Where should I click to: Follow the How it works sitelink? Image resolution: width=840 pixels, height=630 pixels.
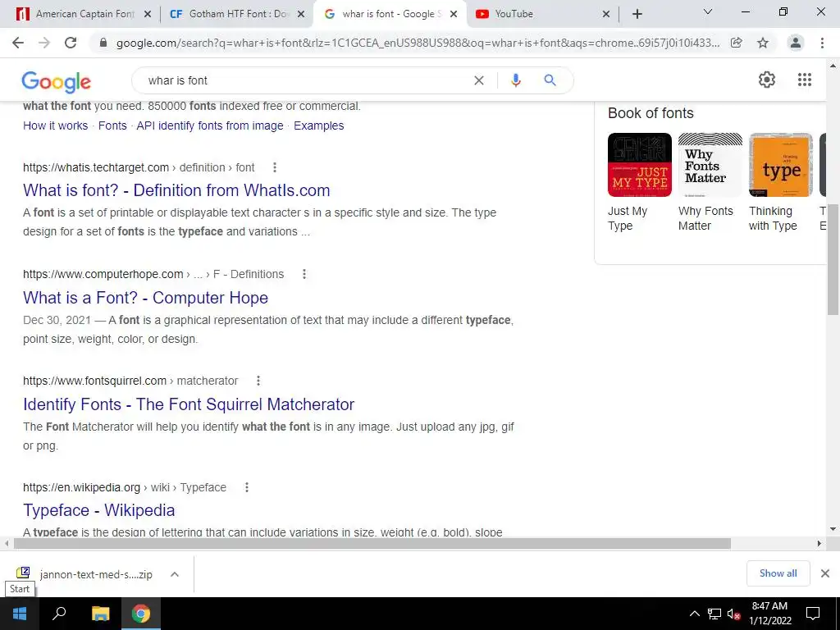[x=55, y=126]
